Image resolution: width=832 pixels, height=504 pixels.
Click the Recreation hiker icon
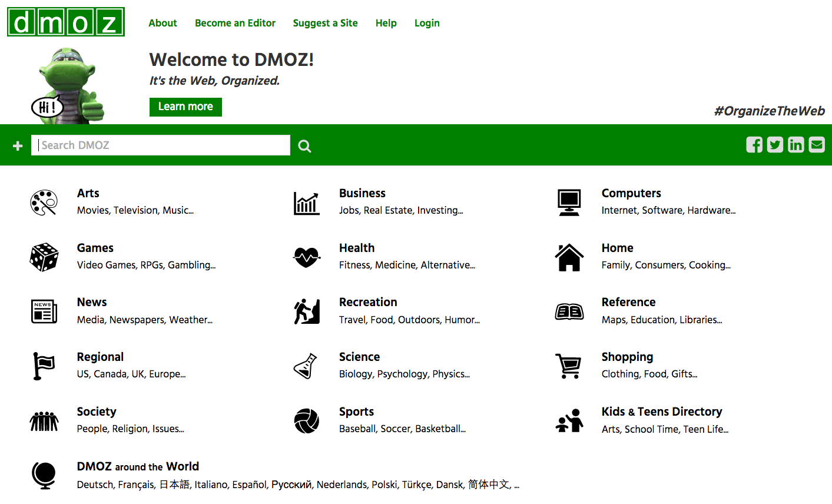307,311
